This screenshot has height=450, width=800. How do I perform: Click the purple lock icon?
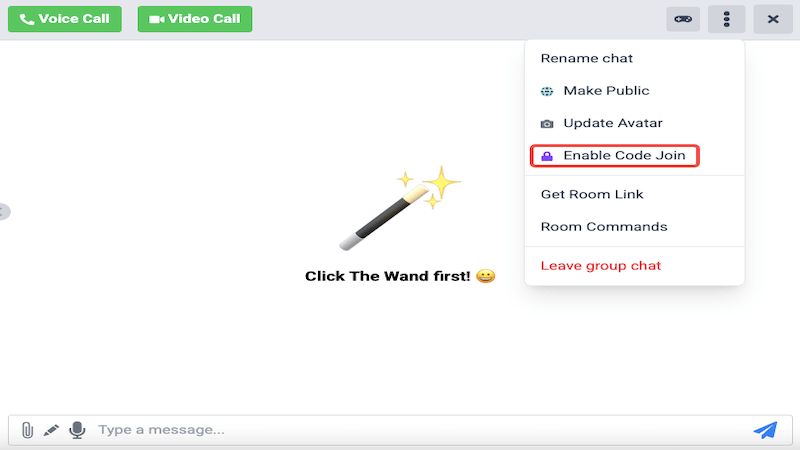[547, 156]
